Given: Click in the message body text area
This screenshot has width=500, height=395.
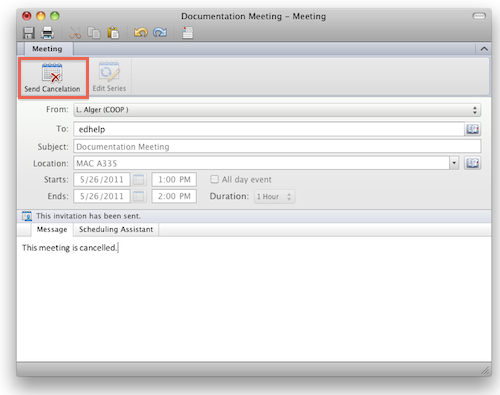Looking at the screenshot, I should click(x=254, y=299).
